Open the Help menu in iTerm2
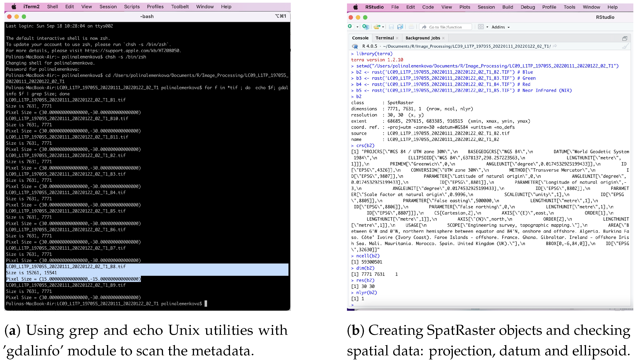 click(226, 7)
